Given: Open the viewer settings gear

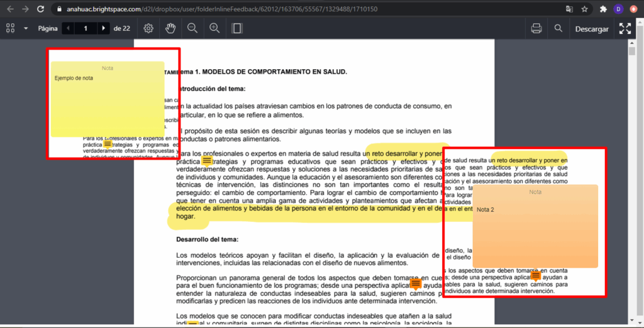Looking at the screenshot, I should tap(148, 28).
